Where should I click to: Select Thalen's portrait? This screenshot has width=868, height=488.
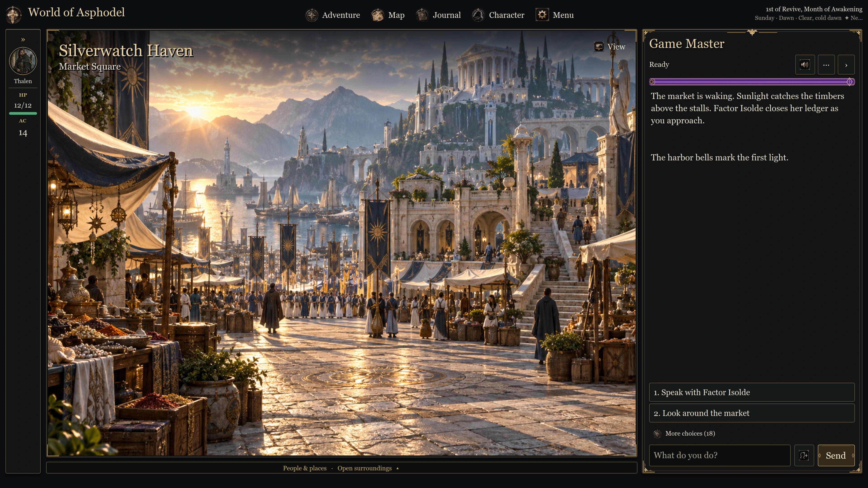(23, 61)
